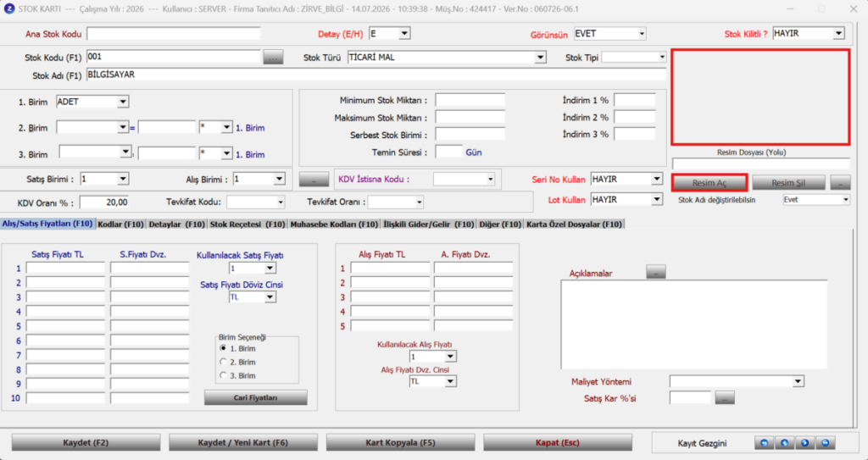Go to the next record in Kayıt Gezgini
This screenshot has width=868, height=460.
pos(805,443)
